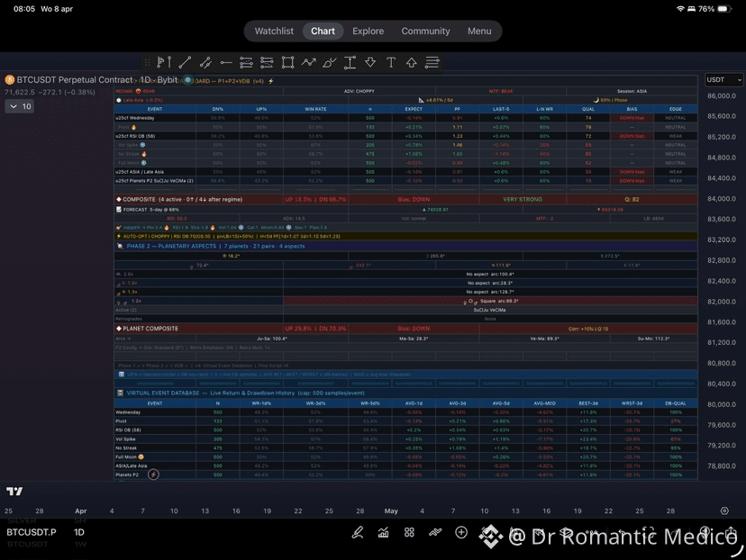Select the first Fibonacci levels tool
Image resolution: width=746 pixels, height=560 pixels.
tap(246, 62)
